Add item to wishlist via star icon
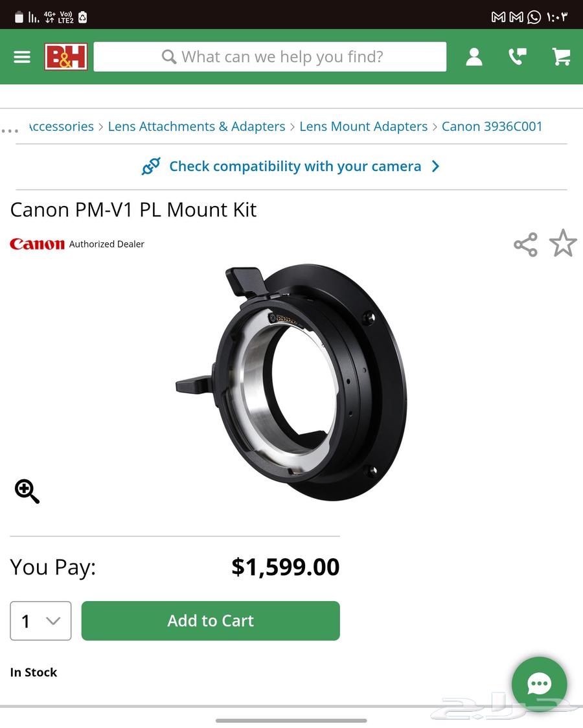This screenshot has height=728, width=583. 563,244
